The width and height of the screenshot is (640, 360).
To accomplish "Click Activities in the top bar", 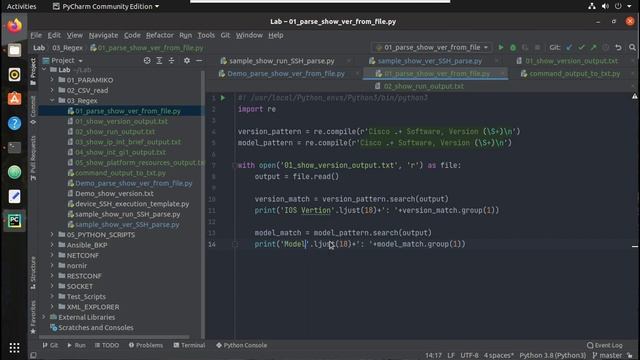I will (21, 6).
